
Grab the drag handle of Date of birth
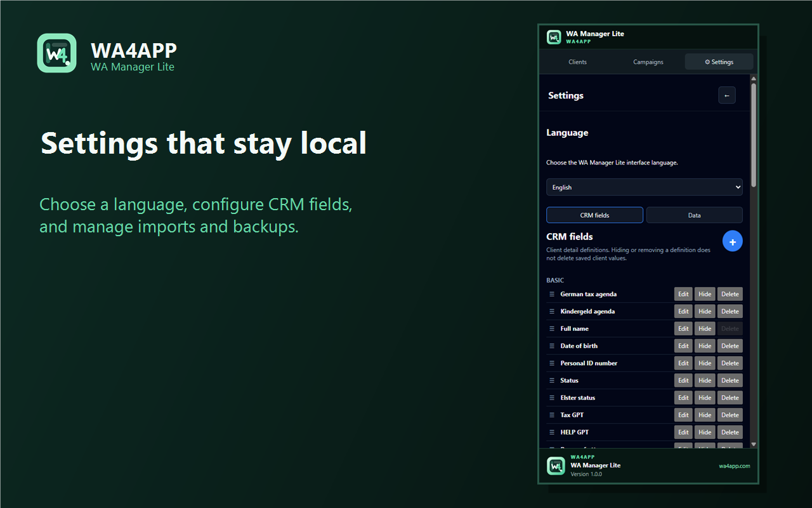point(552,346)
